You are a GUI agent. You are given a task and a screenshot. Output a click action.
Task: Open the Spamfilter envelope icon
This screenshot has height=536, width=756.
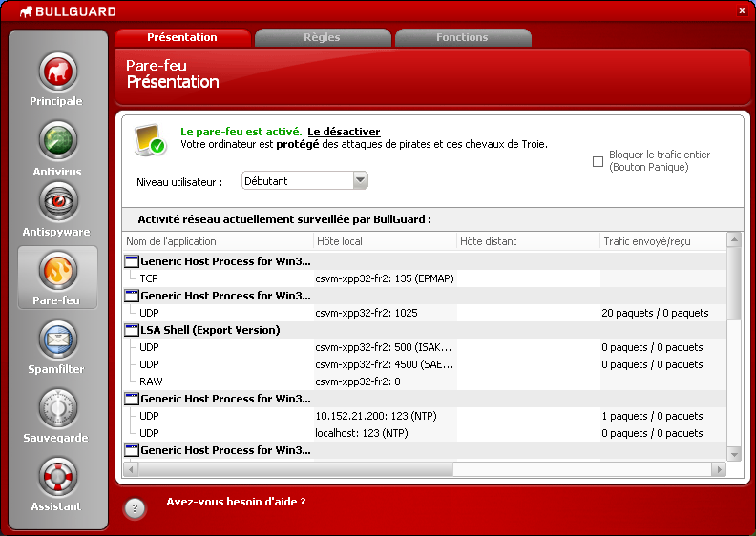[x=58, y=340]
